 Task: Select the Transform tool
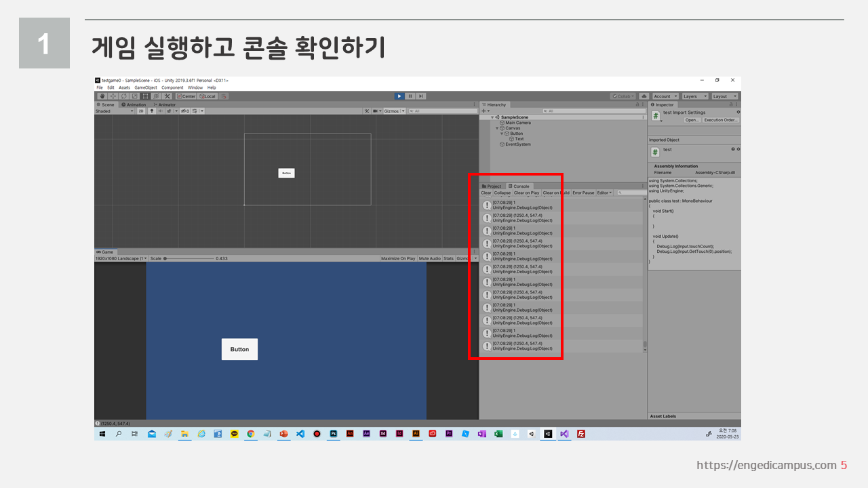point(156,96)
